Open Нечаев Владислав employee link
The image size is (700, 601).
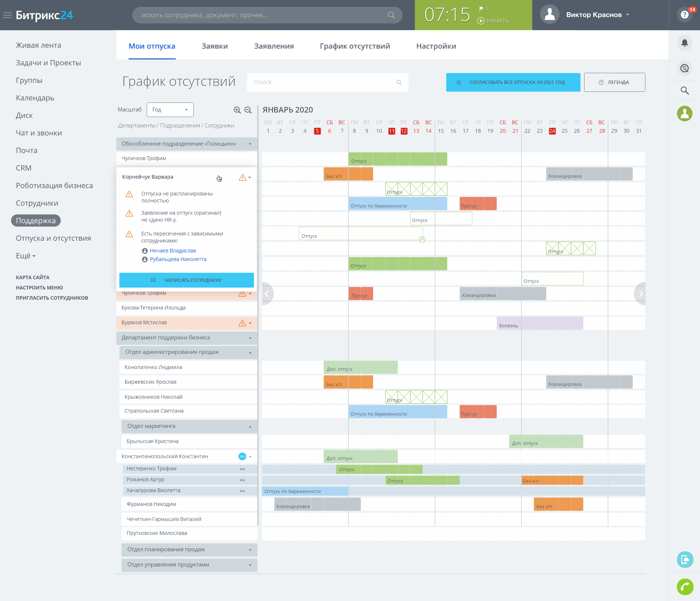[x=173, y=251]
